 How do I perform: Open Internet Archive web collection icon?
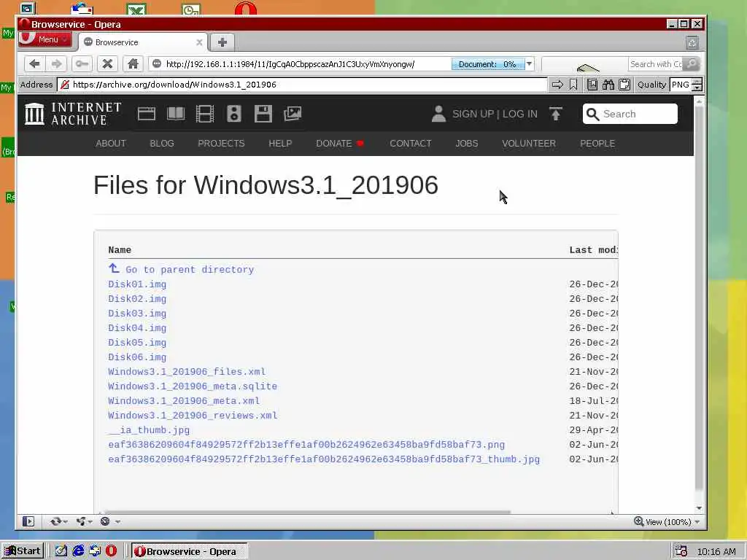146,114
